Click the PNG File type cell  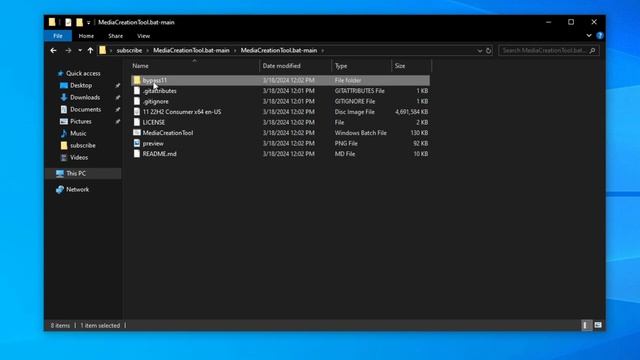[346, 143]
